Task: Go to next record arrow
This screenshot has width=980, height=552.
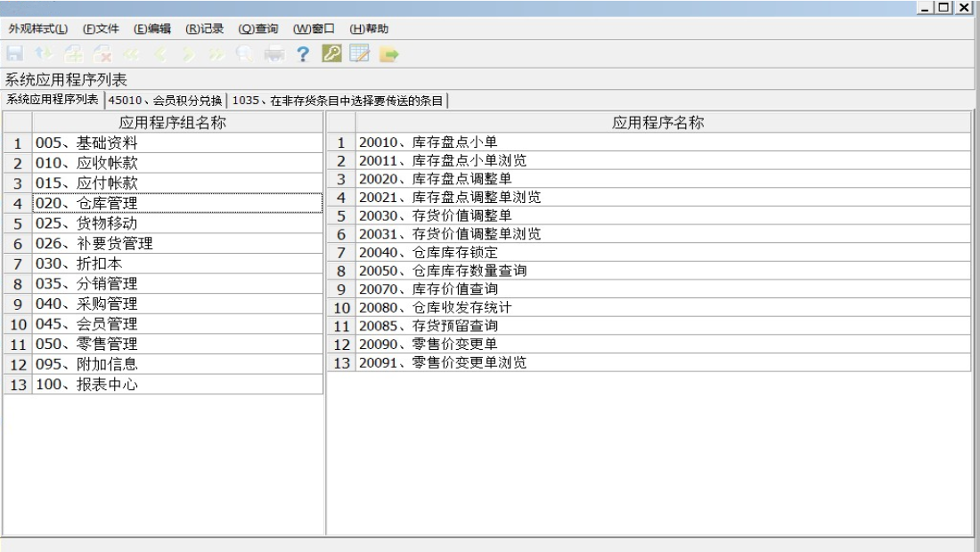Action: [x=189, y=54]
